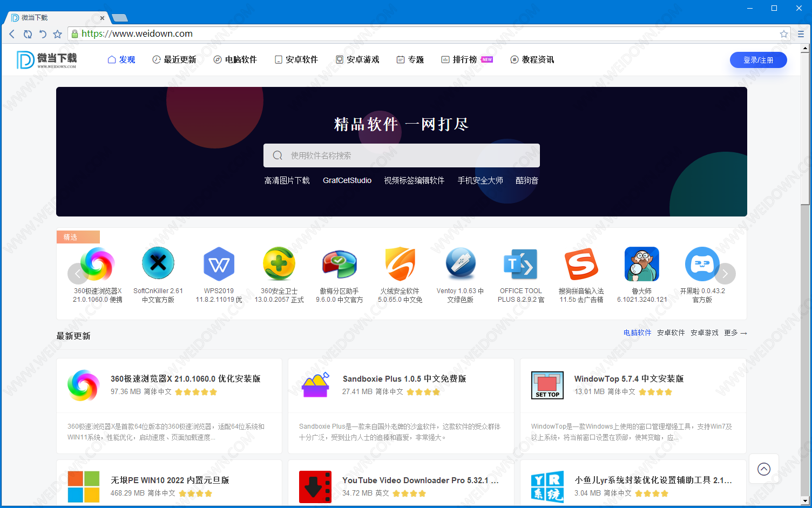Click the software name search field
This screenshot has width=812, height=508.
coord(402,155)
